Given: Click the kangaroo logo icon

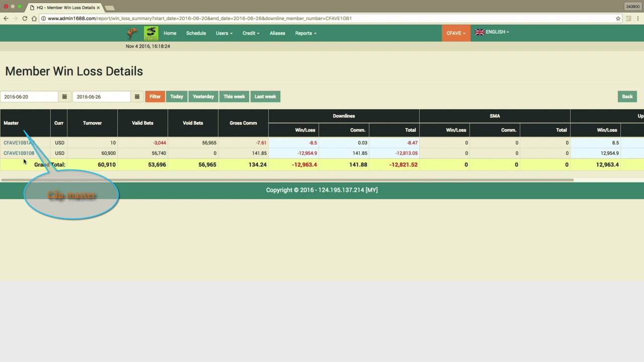Looking at the screenshot, I should pos(132,33).
